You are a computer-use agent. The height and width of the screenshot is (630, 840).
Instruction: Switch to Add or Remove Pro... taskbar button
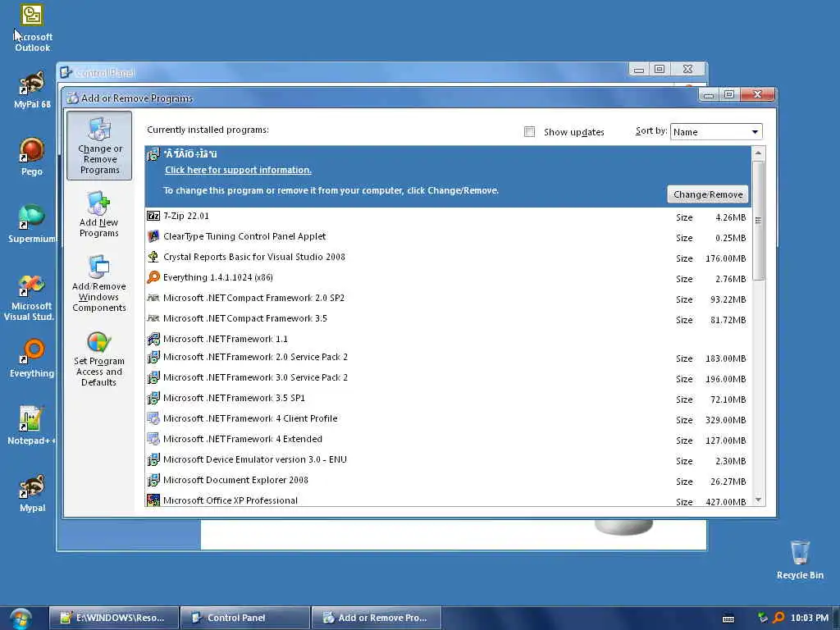coord(377,618)
